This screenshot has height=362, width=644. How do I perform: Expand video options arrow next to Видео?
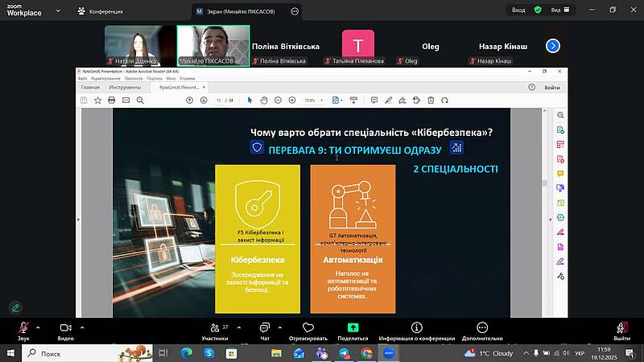(x=82, y=327)
